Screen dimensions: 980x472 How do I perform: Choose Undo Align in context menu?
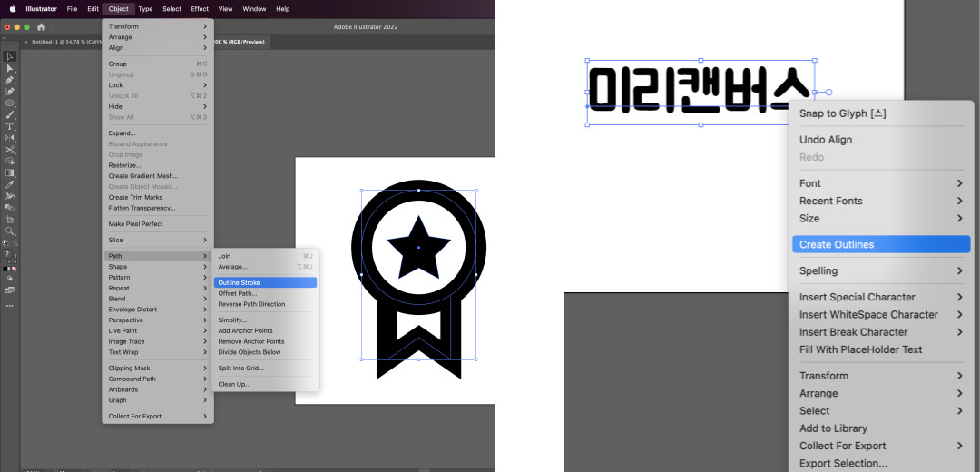(x=880, y=140)
